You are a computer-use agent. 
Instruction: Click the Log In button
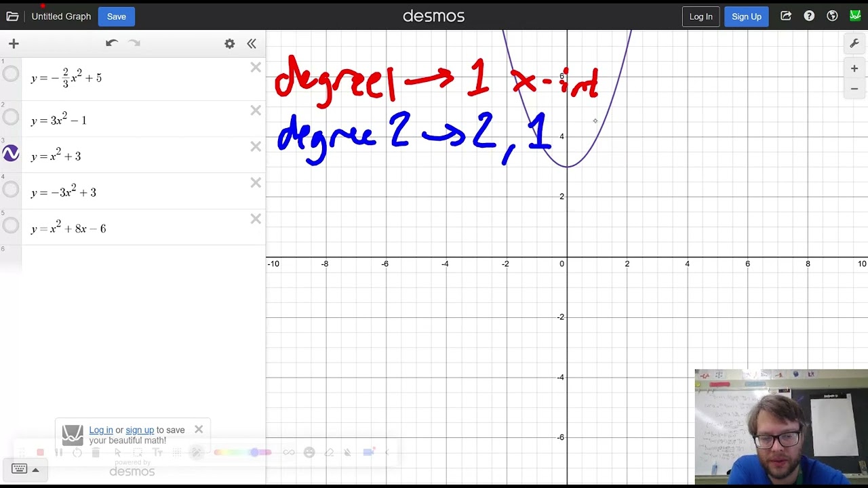(x=701, y=16)
